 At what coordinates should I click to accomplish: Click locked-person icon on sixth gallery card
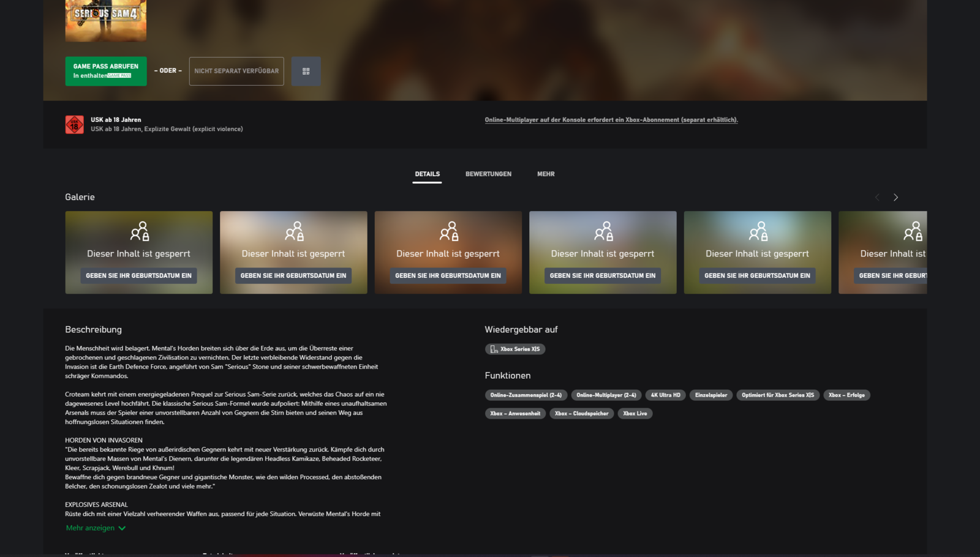pyautogui.click(x=913, y=231)
